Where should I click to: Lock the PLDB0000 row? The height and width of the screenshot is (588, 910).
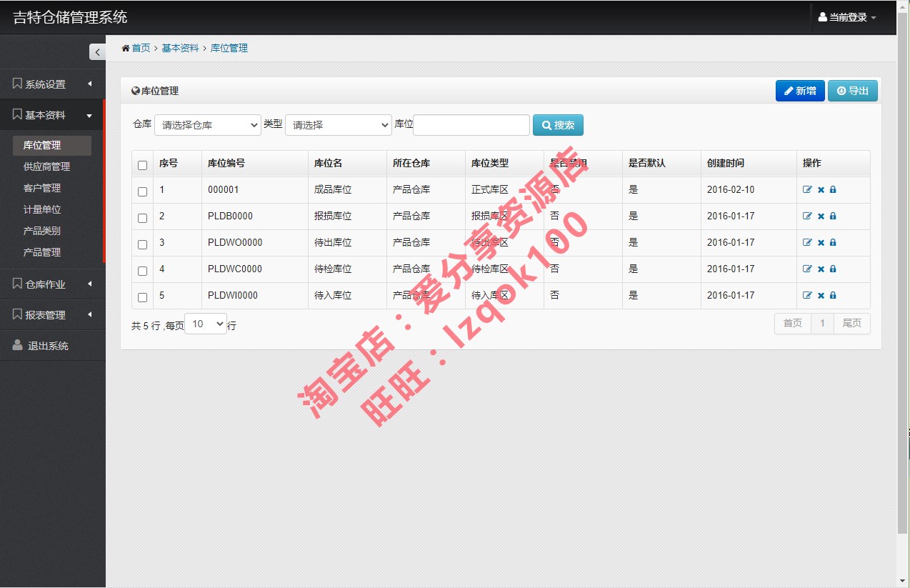click(x=833, y=216)
